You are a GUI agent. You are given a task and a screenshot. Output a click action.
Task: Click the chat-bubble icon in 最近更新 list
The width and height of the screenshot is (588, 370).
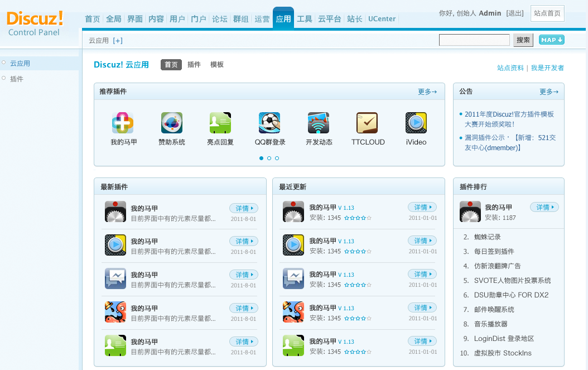pyautogui.click(x=293, y=278)
